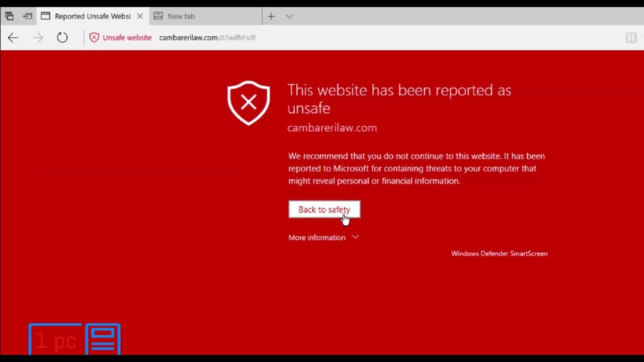Click the Unsafe website label

(x=127, y=38)
